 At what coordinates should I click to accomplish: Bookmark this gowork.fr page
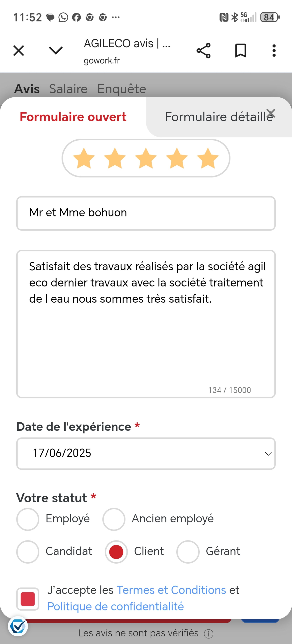pos(240,51)
